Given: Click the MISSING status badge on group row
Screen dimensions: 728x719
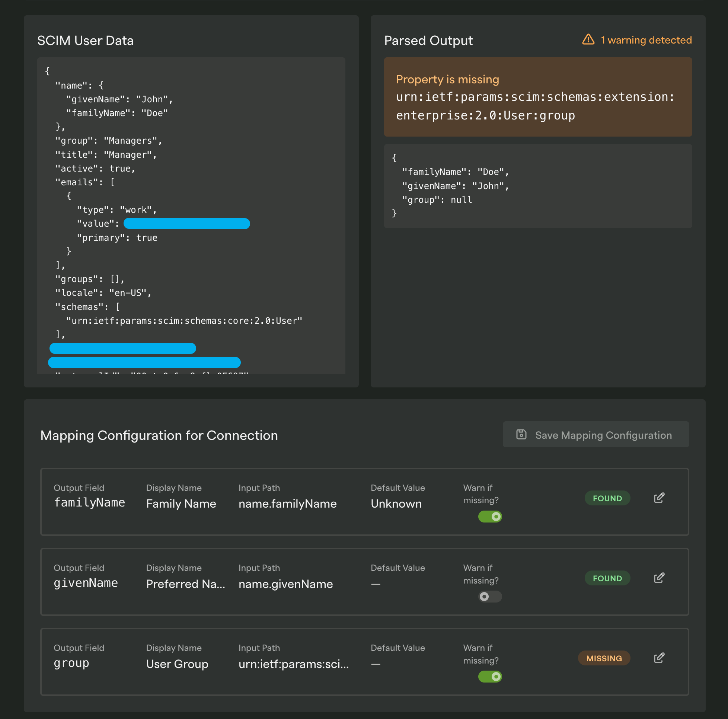Looking at the screenshot, I should pyautogui.click(x=604, y=658).
